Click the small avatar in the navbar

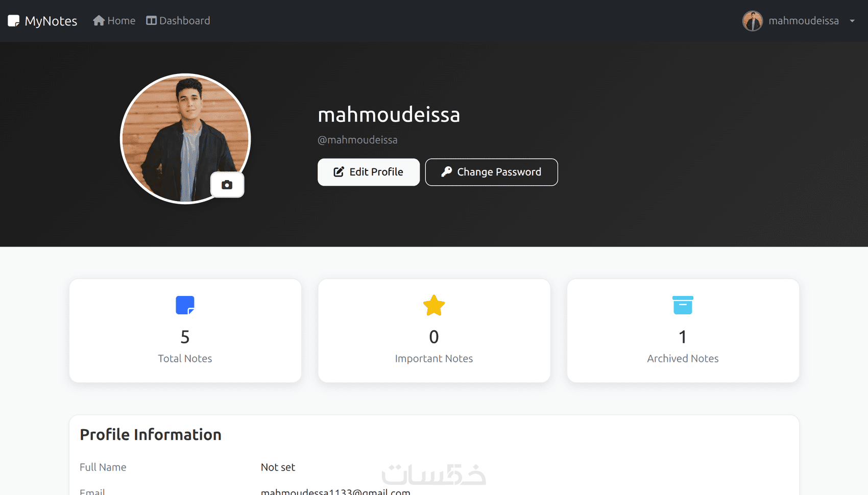click(x=752, y=21)
